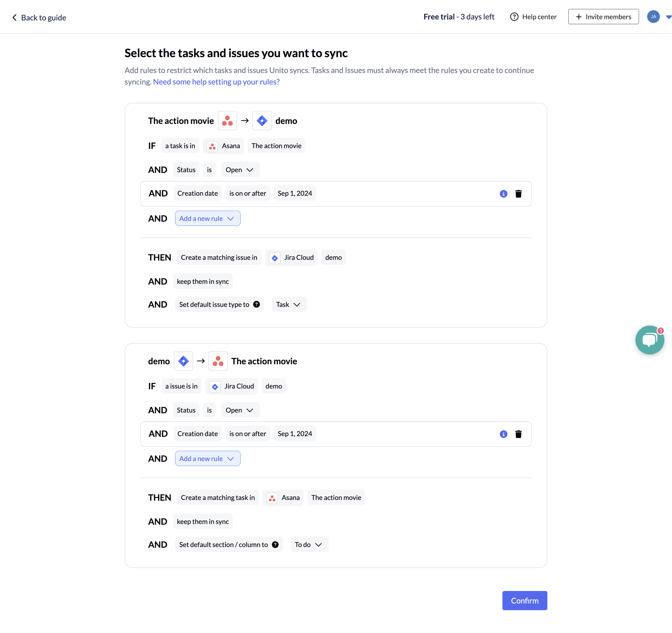
Task: Click Asana icon in 'demo → The action movie' header
Action: click(x=218, y=361)
